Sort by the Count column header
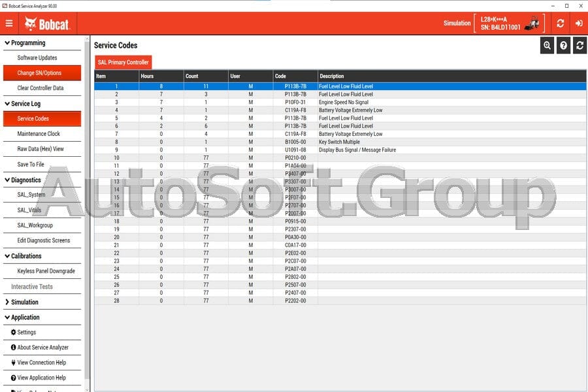Image resolution: width=588 pixels, height=392 pixels. tap(206, 76)
